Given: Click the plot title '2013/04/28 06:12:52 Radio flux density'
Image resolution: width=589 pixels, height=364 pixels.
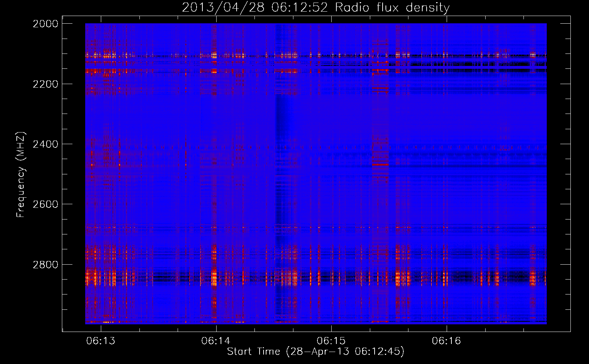Looking at the screenshot, I should pyautogui.click(x=316, y=8).
